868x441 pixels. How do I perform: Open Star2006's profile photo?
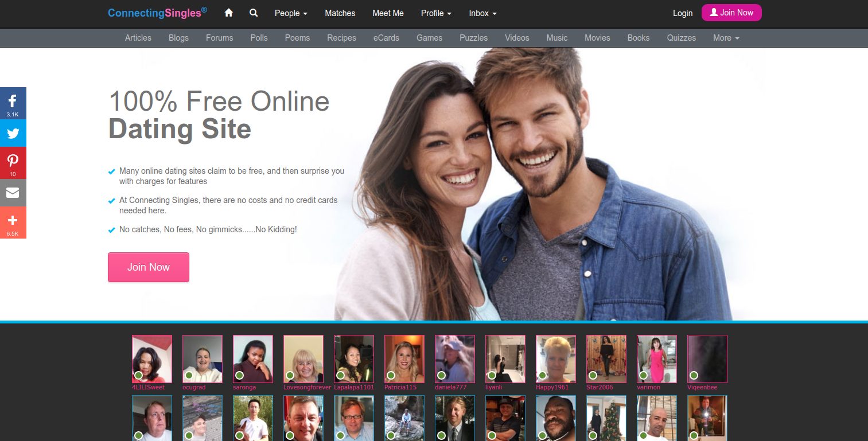[606, 359]
